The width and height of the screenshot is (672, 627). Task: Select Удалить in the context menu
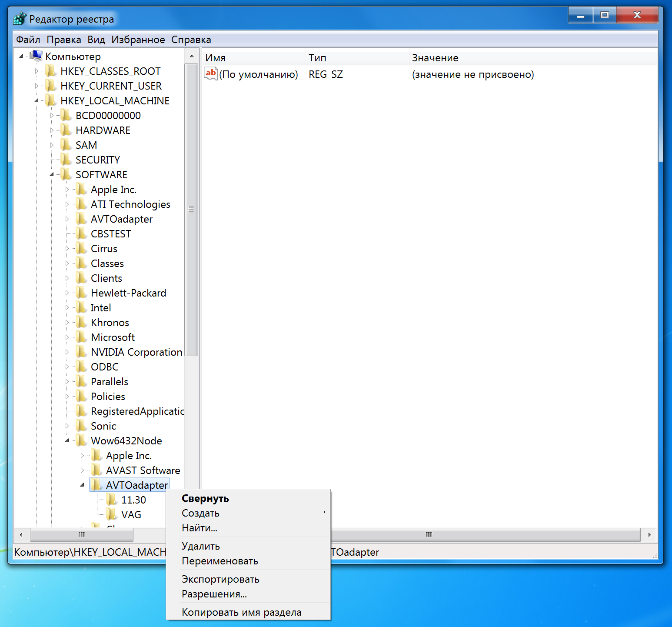pyautogui.click(x=200, y=546)
